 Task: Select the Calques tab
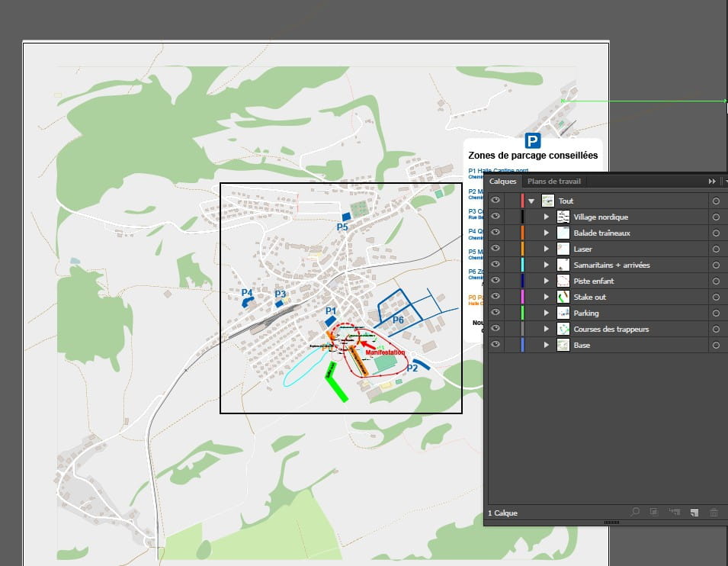(503, 182)
